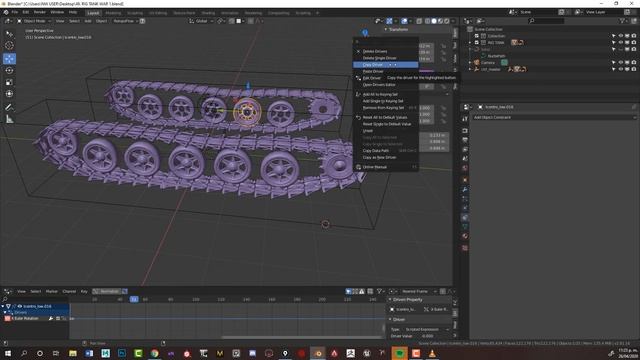Activate the Move tool in left toolbar
This screenshot has width=640, height=360.
click(x=9, y=58)
